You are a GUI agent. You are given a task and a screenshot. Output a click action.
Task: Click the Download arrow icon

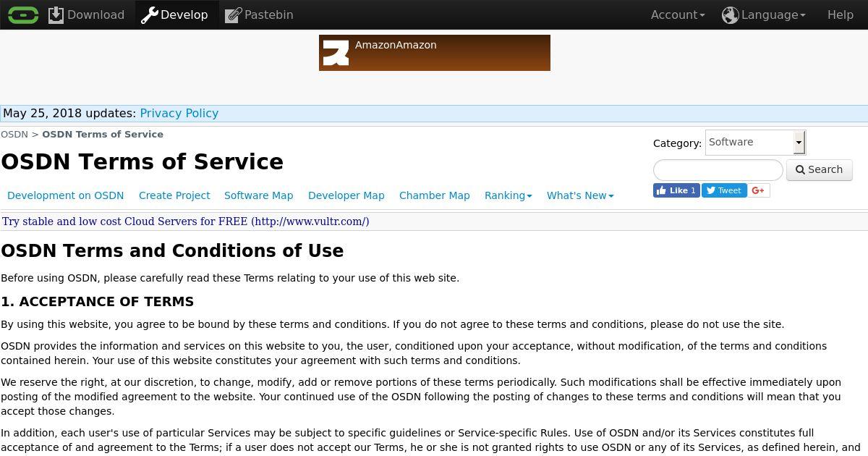click(x=56, y=14)
